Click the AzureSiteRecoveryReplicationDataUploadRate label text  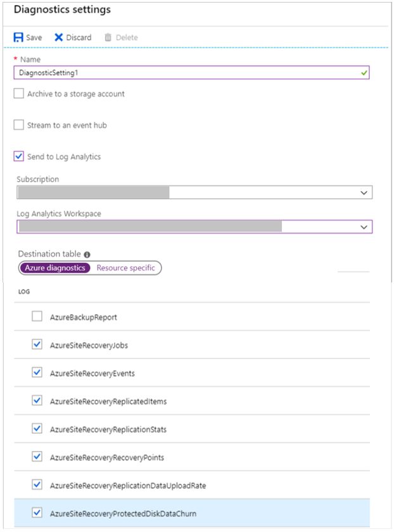coord(128,486)
